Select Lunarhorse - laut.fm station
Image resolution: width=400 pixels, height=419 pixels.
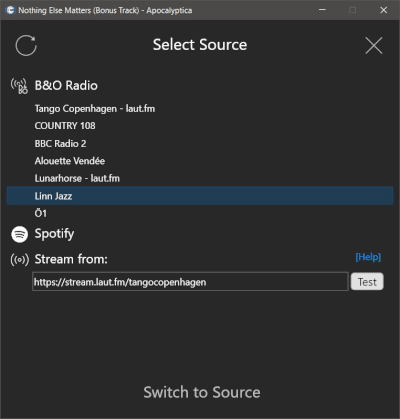coord(77,178)
